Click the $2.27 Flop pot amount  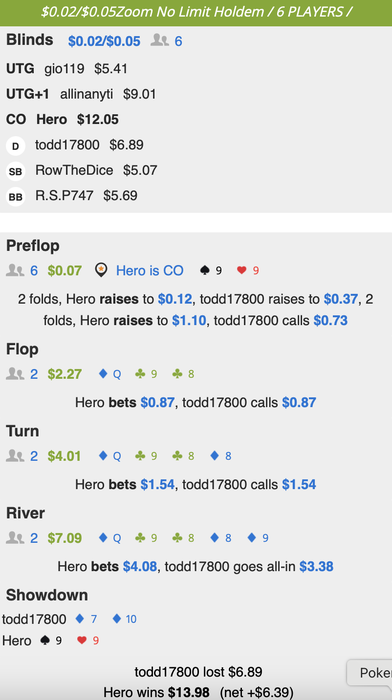65,374
